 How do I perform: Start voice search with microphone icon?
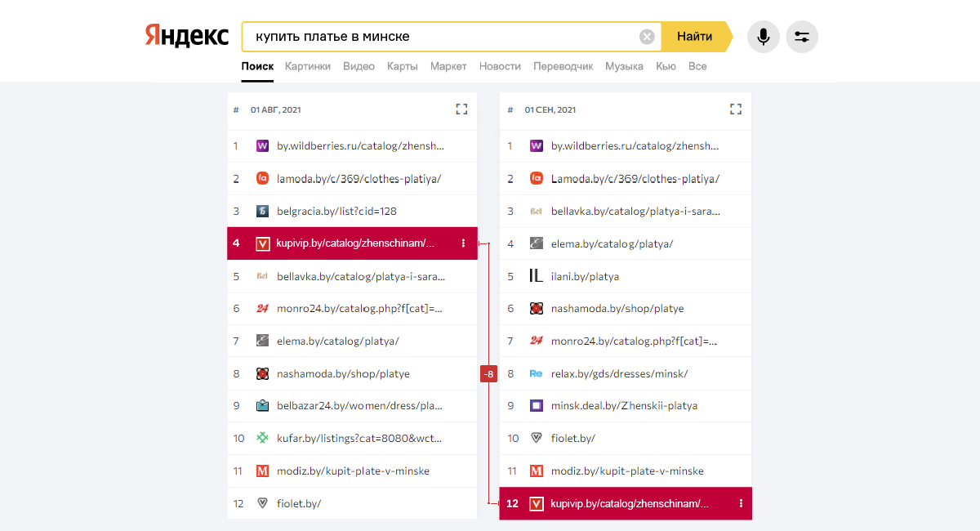[763, 37]
